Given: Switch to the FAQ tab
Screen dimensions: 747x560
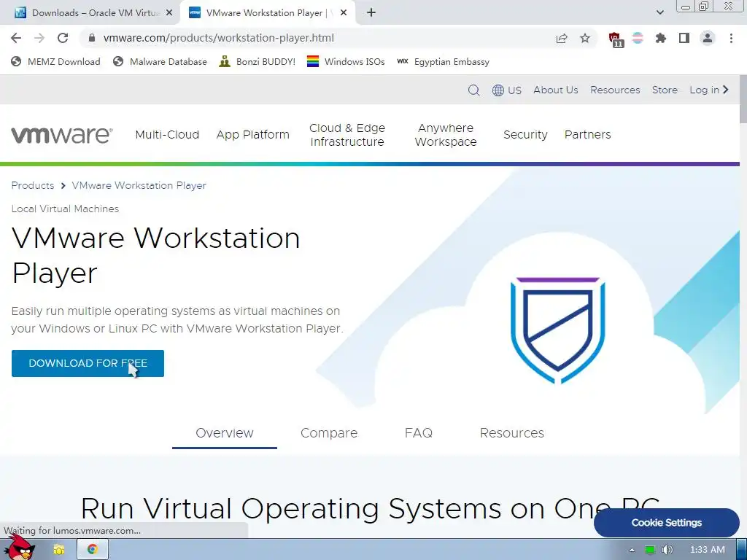Looking at the screenshot, I should click(x=418, y=433).
